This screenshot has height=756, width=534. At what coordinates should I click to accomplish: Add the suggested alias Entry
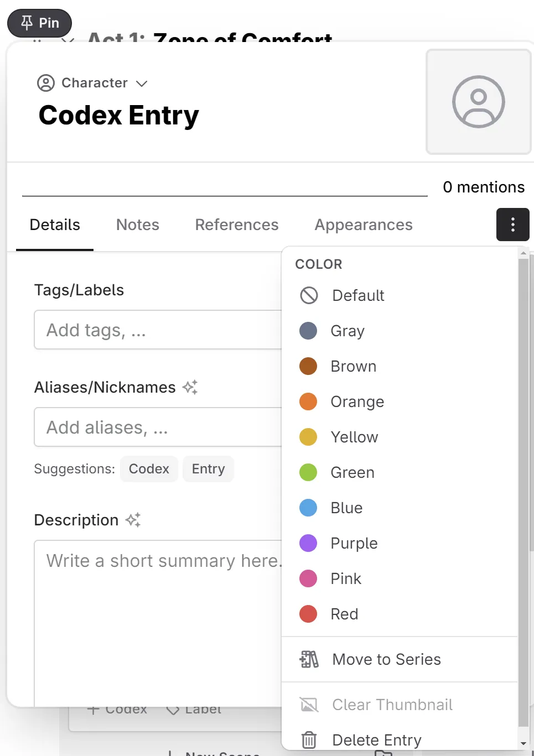[x=208, y=468]
